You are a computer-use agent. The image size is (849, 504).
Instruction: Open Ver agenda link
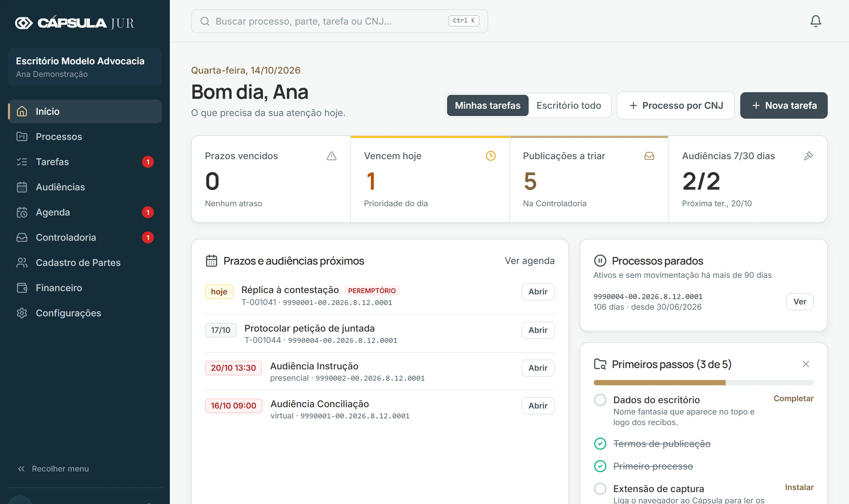(x=529, y=261)
